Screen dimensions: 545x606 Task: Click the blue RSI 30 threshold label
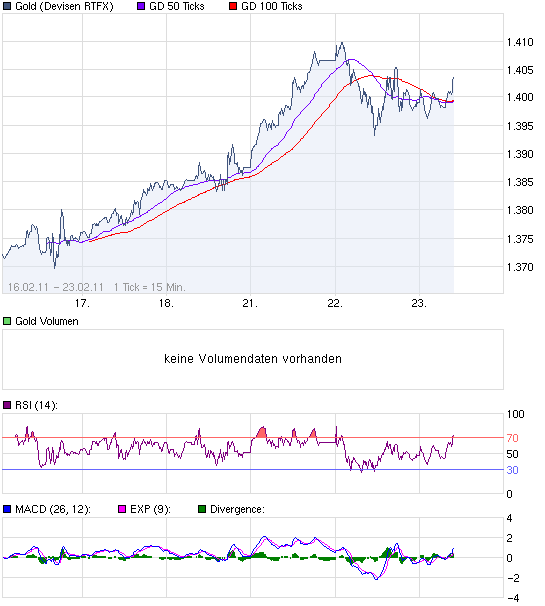click(513, 470)
